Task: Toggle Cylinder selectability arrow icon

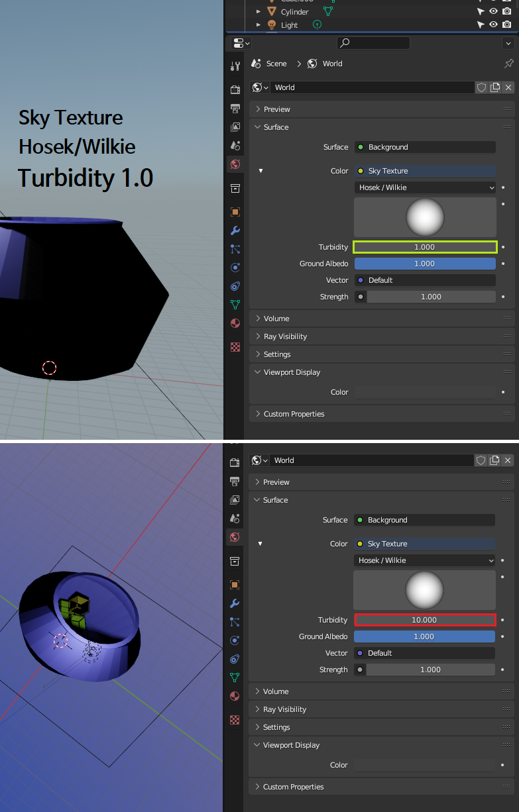Action: (x=481, y=11)
